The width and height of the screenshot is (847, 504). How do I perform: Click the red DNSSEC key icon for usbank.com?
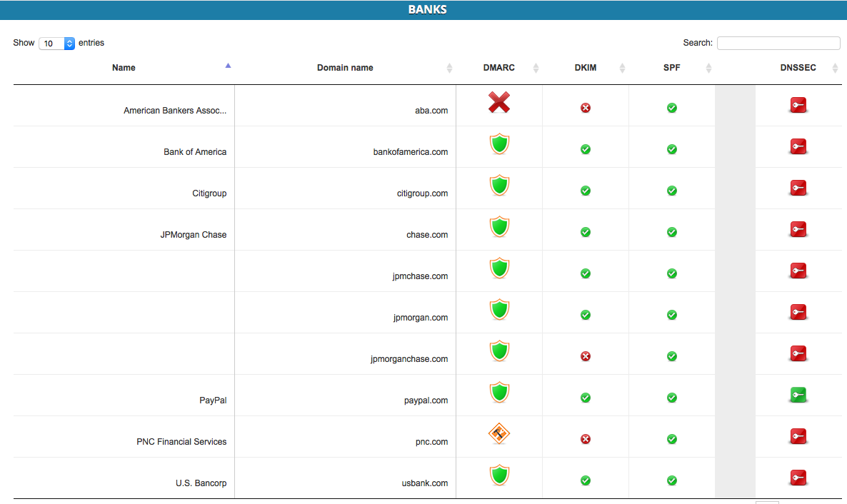(x=798, y=478)
